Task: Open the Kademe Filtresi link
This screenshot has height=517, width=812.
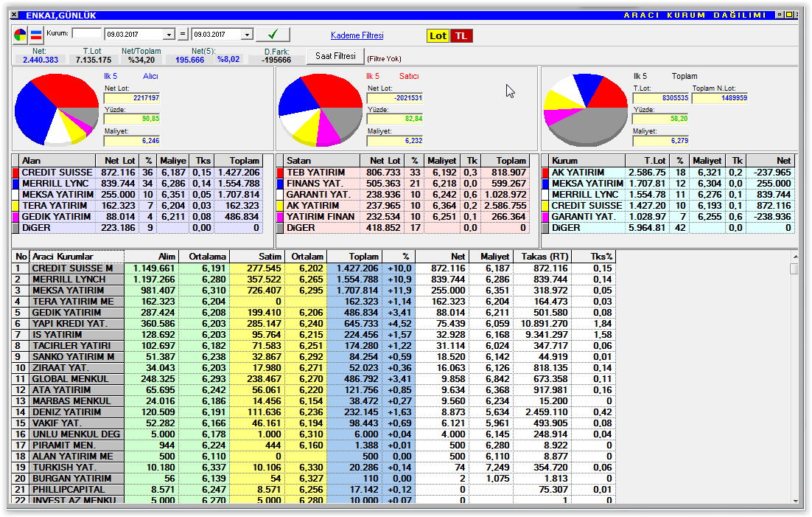Action: point(357,35)
